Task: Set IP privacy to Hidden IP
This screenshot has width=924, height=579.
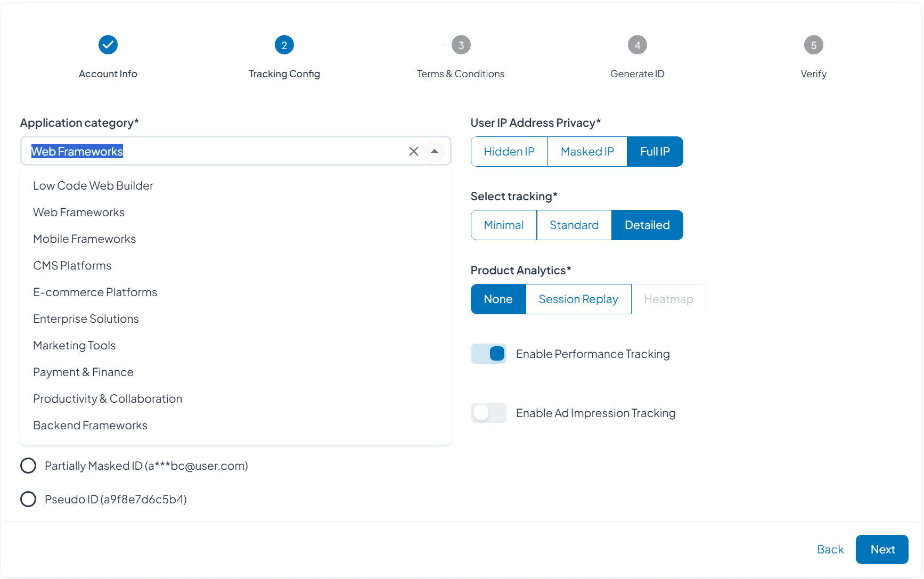Action: tap(509, 152)
